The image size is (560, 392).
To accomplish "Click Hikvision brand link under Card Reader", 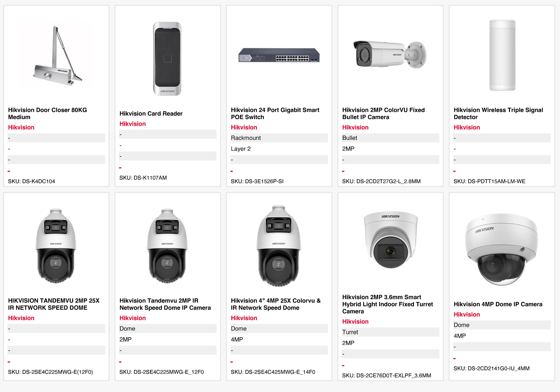I will 132,124.
